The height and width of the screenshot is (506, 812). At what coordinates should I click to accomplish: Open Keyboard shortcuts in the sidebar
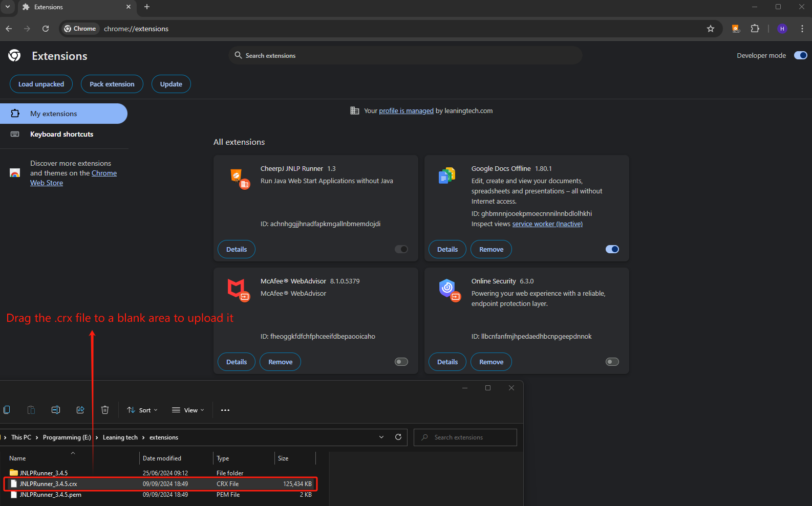61,134
